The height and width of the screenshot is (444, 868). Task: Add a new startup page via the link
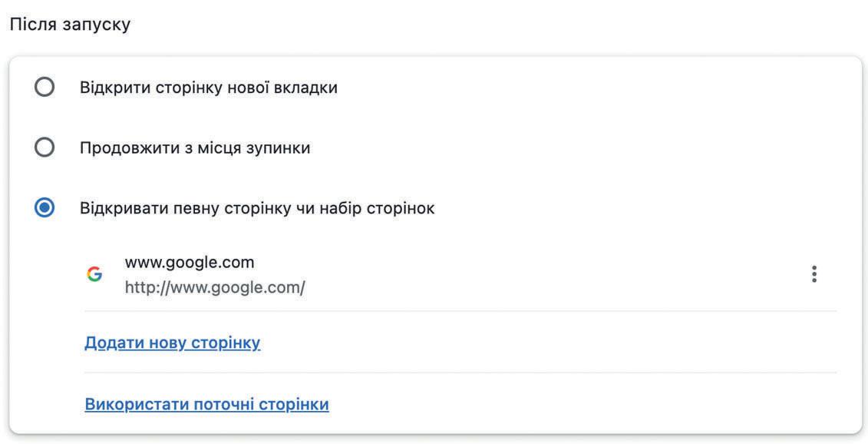tap(172, 343)
